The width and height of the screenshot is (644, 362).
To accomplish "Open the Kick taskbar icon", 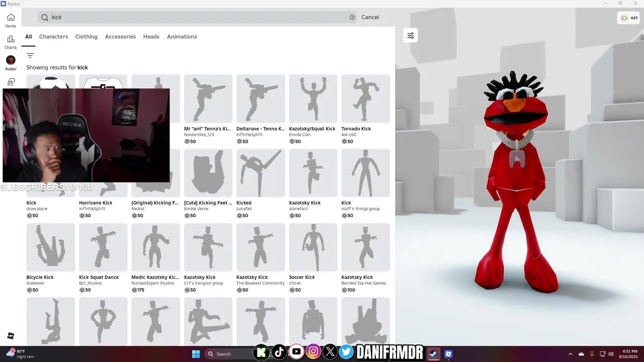I will point(262,352).
